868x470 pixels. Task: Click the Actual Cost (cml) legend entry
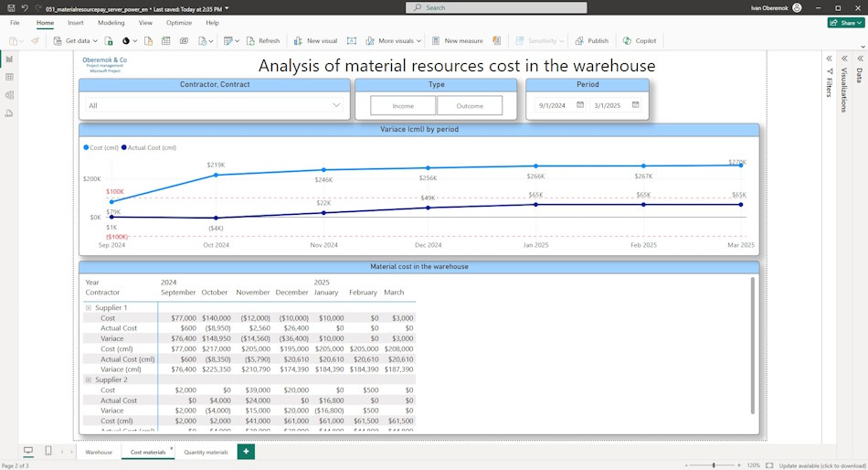pyautogui.click(x=149, y=147)
